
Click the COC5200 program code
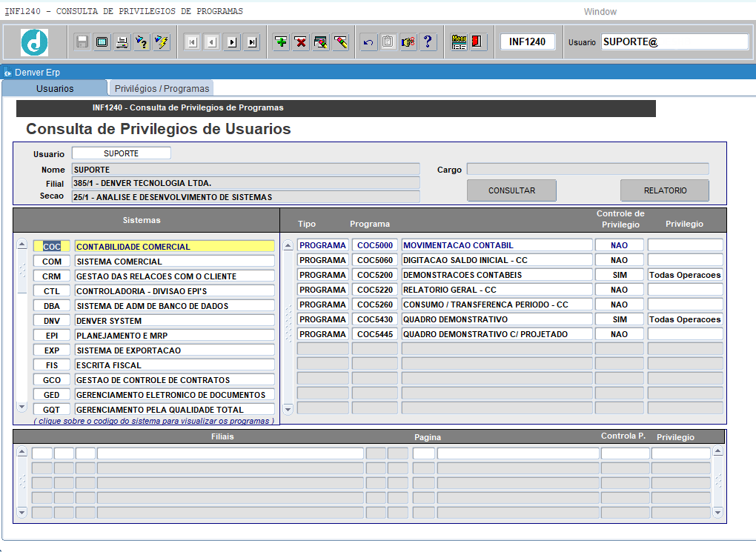pyautogui.click(x=374, y=275)
